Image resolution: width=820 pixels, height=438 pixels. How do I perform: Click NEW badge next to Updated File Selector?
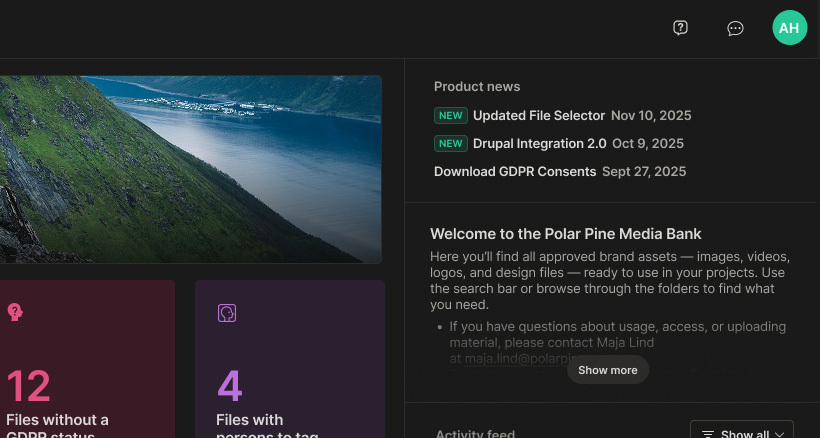451,116
